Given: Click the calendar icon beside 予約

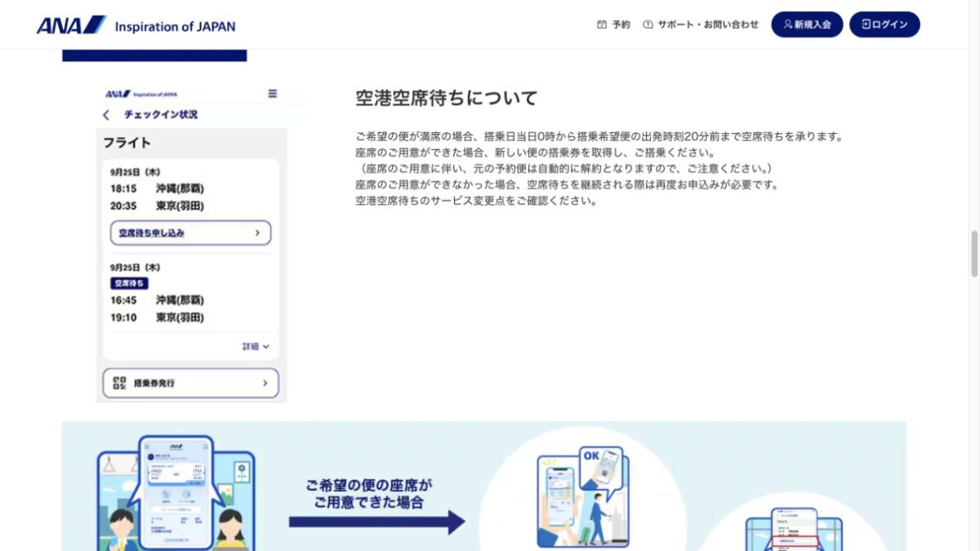Looking at the screenshot, I should 603,24.
